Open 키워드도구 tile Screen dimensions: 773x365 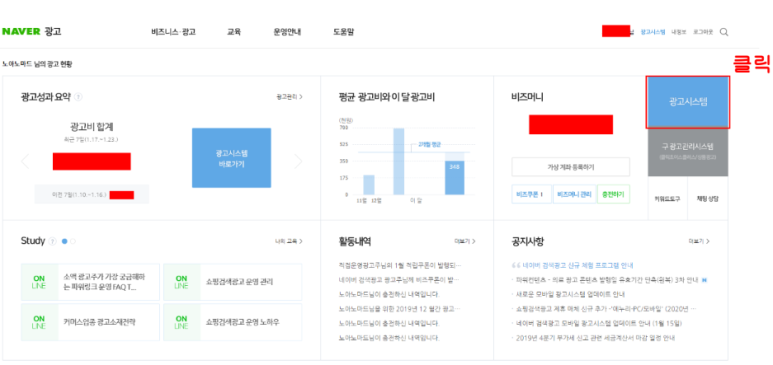(x=668, y=199)
